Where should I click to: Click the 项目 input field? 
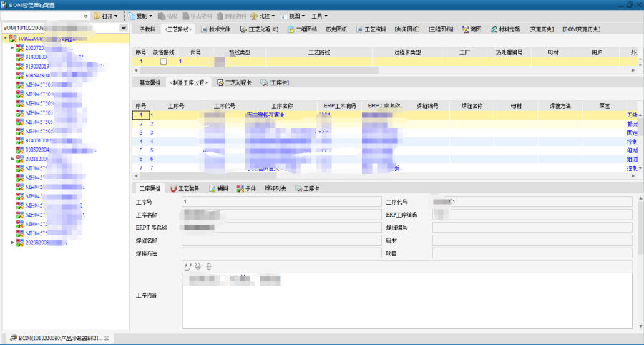coord(532,253)
